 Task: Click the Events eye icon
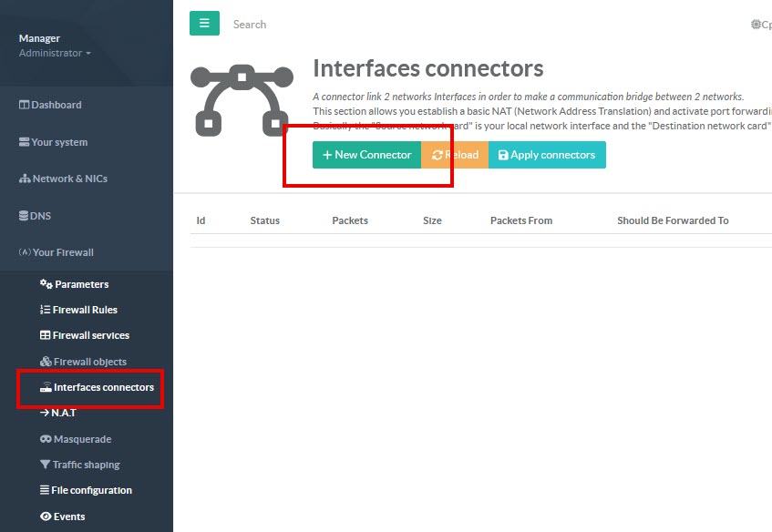46,517
